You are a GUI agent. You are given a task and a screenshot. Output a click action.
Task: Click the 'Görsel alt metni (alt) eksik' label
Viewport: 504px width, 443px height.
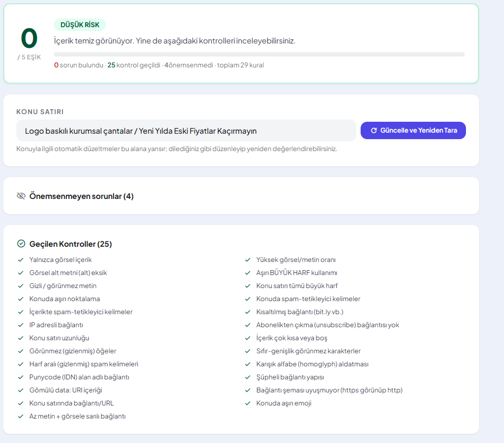[68, 273]
